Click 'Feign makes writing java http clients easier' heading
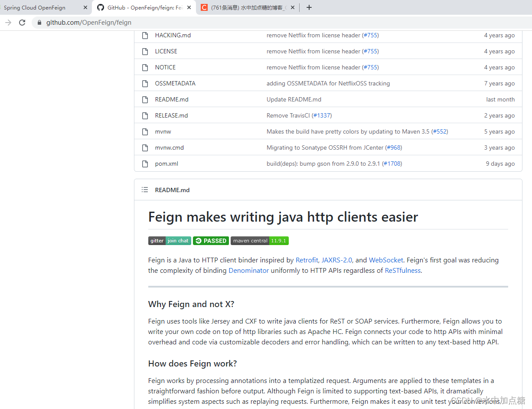532x409 pixels. [x=283, y=217]
